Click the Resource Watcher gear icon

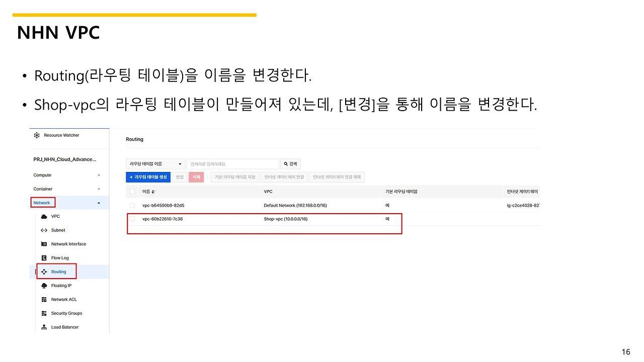(x=36, y=135)
